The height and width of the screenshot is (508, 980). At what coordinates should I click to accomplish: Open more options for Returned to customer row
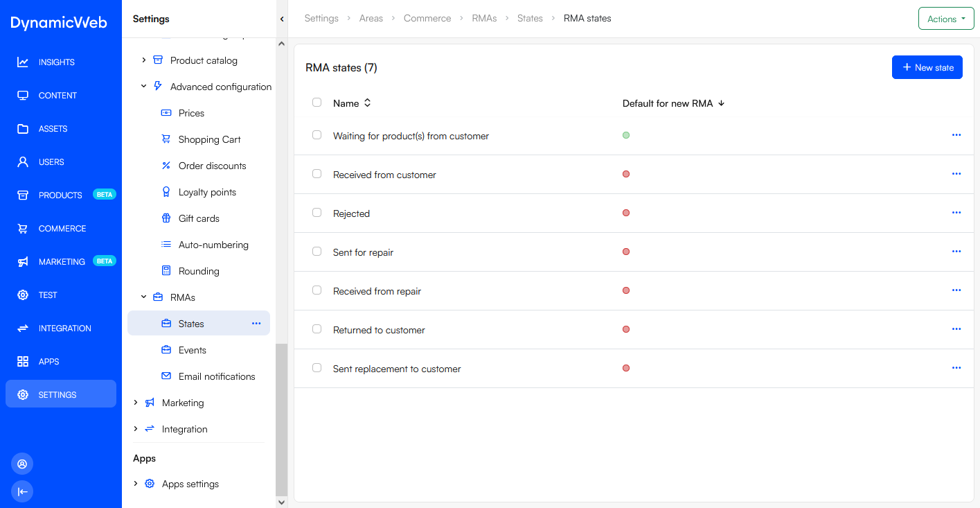[x=956, y=329]
